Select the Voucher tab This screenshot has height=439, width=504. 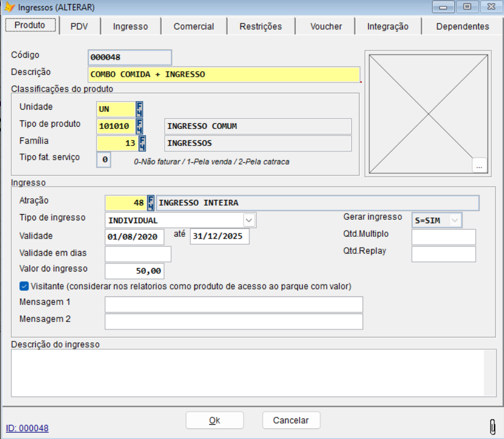[x=326, y=26]
